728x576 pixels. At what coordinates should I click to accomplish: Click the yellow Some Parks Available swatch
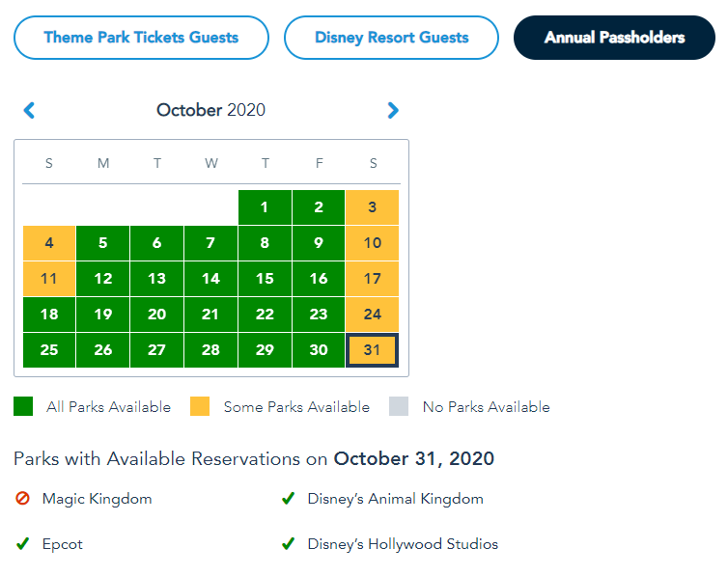pos(200,406)
